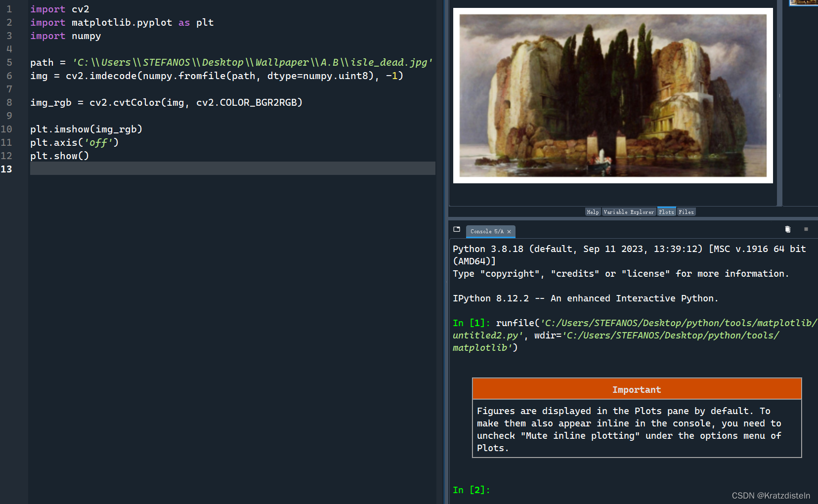Click the runfile command text in the console

(635, 336)
